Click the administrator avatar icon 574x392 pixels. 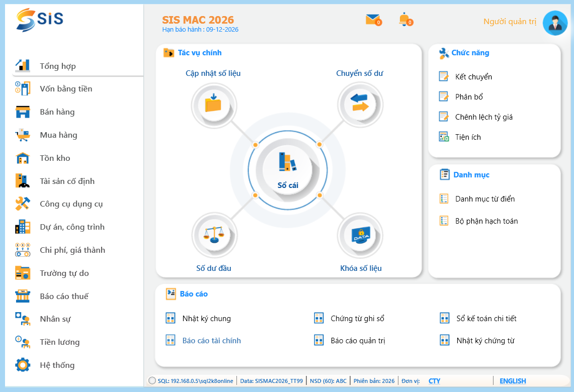[555, 23]
